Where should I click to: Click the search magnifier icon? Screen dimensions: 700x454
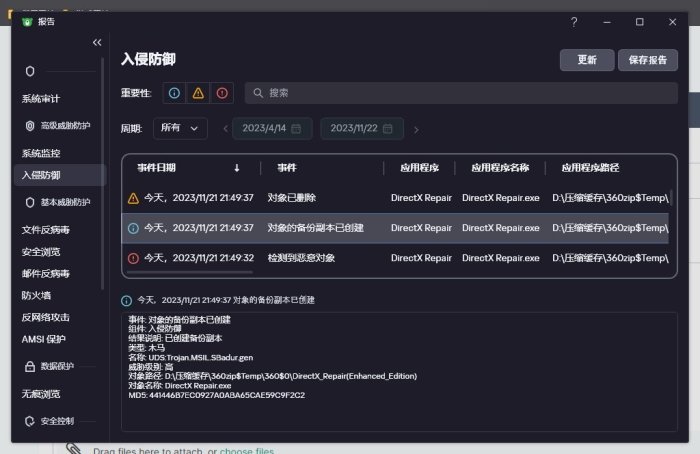click(x=258, y=93)
